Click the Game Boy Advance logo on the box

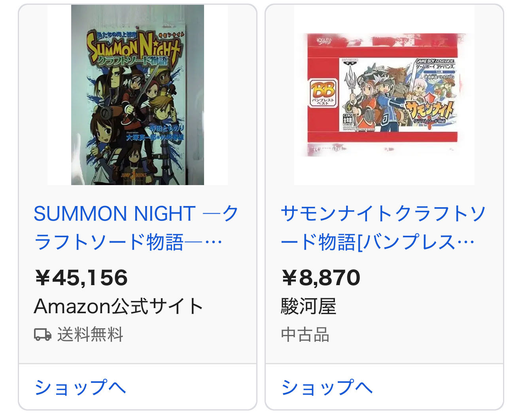click(x=435, y=61)
